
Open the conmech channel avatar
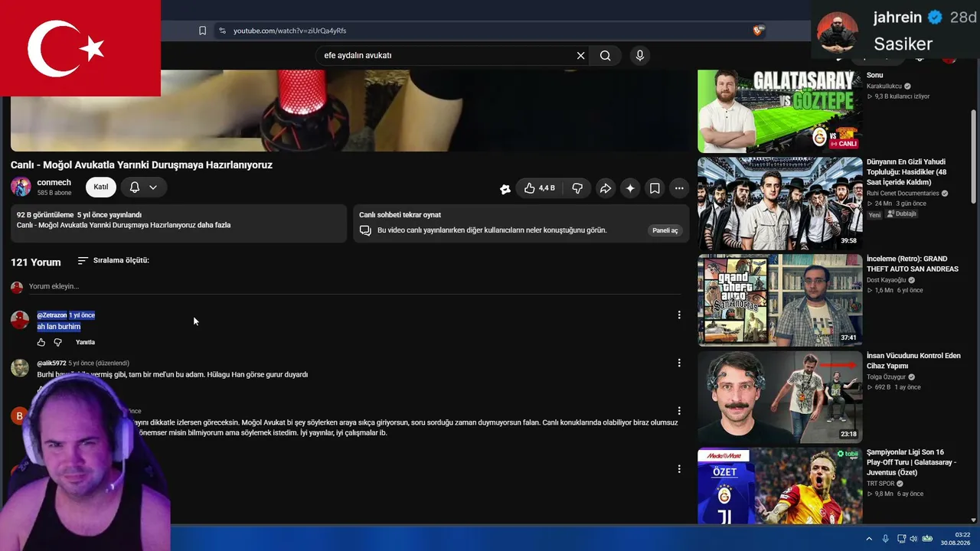pyautogui.click(x=21, y=187)
